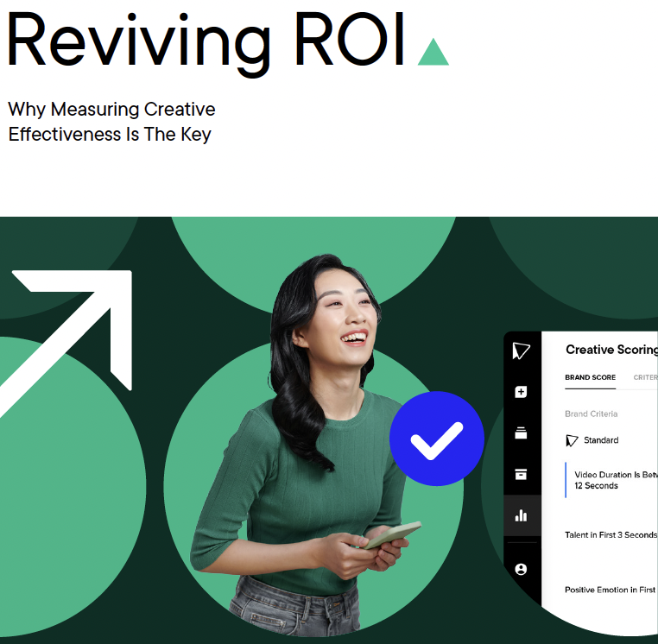Open the stacked layers sidebar icon

pos(521,433)
